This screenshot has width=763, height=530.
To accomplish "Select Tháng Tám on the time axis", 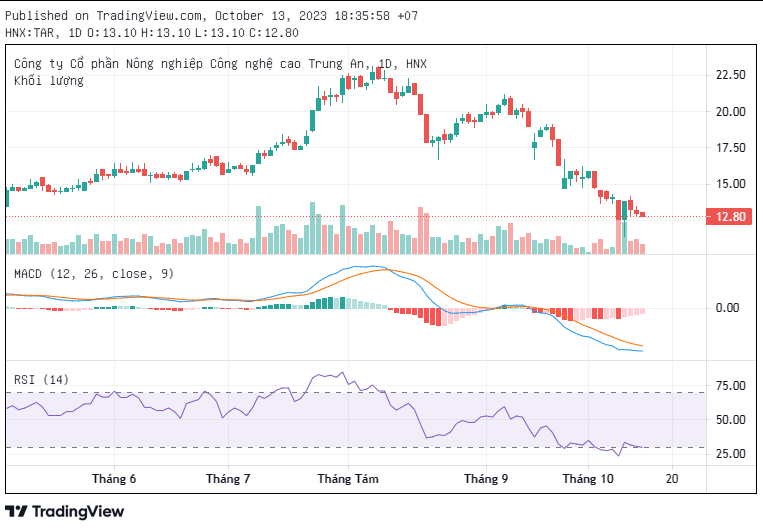I will [348, 479].
